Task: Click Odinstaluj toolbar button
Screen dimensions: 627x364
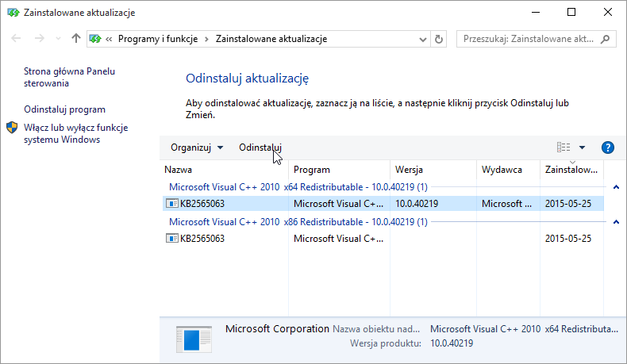Action: (x=260, y=148)
